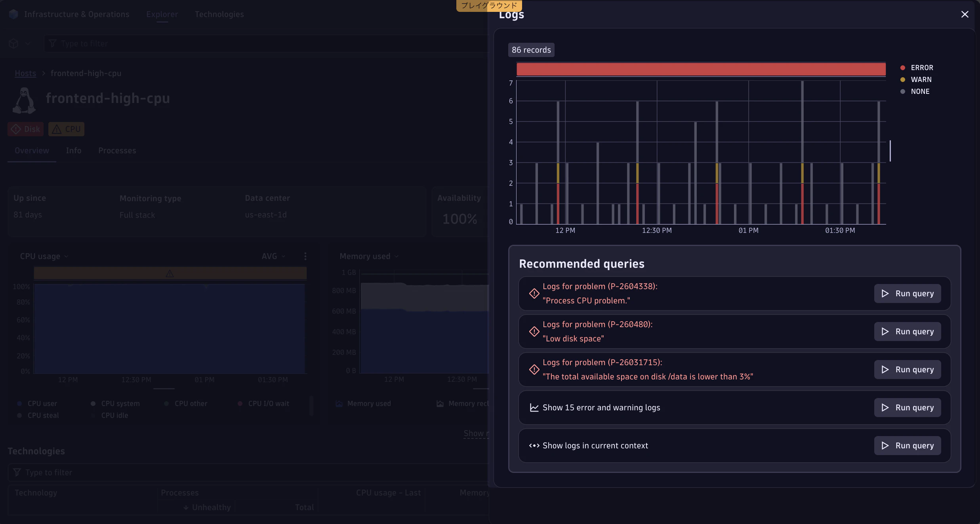The height and width of the screenshot is (524, 980).
Task: Switch to the Explorer tab
Action: click(x=162, y=14)
